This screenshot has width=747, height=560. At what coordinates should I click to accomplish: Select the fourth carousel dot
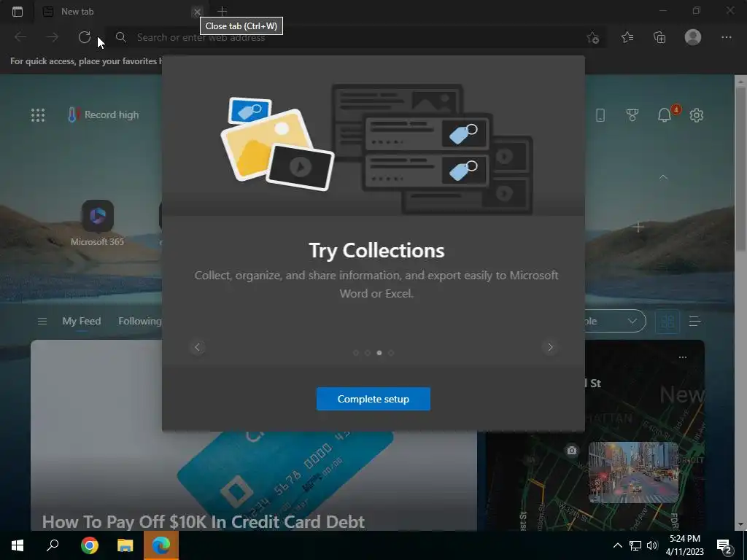tap(391, 353)
